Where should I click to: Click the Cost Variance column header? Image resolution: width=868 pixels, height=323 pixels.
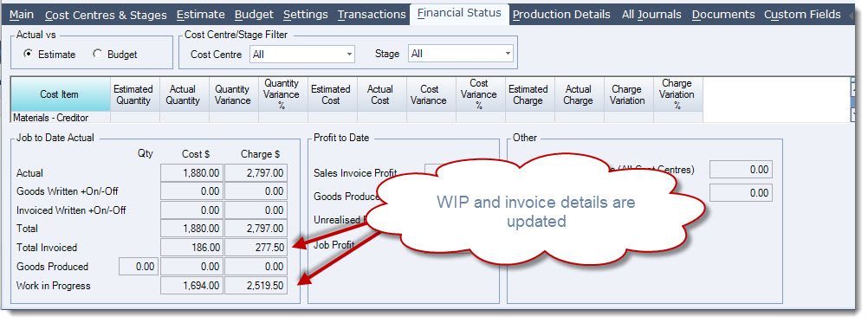(x=431, y=94)
